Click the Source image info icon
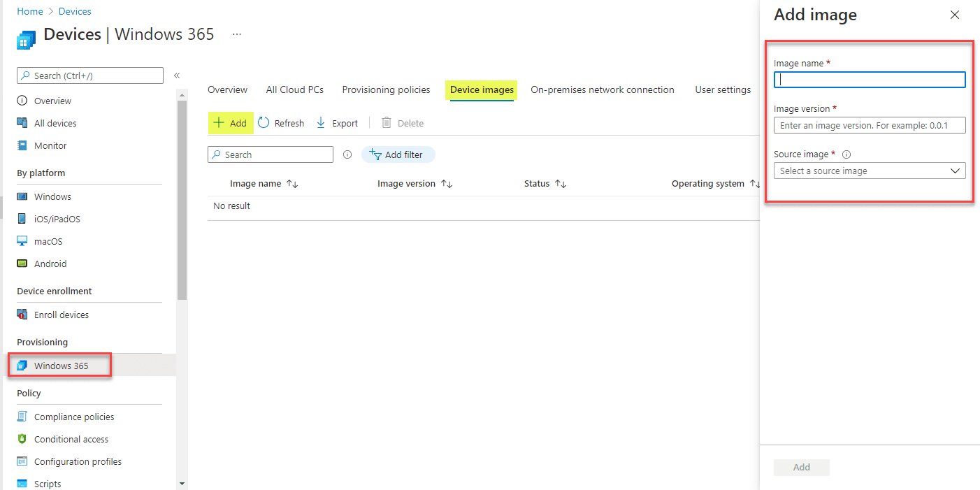The image size is (980, 490). 846,154
